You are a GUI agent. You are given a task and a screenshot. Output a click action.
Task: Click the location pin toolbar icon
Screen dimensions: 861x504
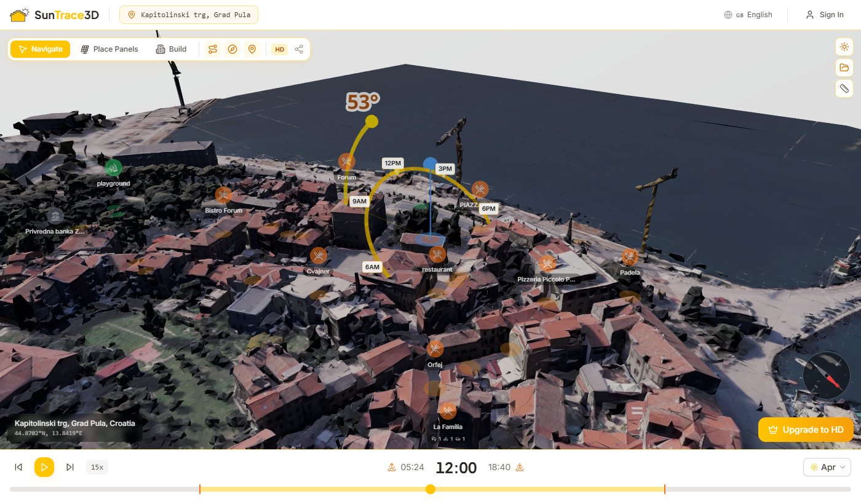pos(252,49)
